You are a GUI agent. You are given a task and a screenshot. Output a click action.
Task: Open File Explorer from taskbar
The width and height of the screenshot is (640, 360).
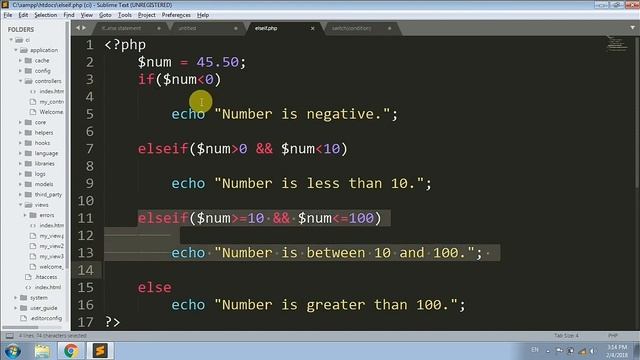click(x=42, y=351)
